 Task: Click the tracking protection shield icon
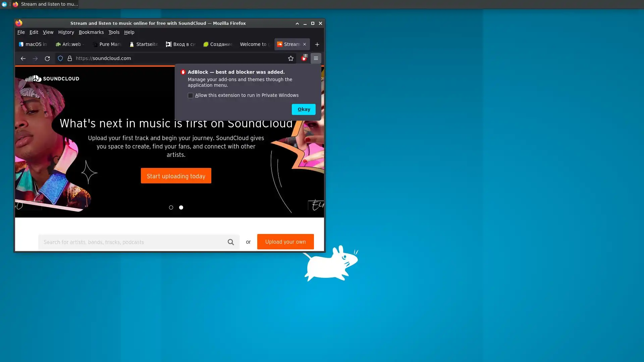60,58
